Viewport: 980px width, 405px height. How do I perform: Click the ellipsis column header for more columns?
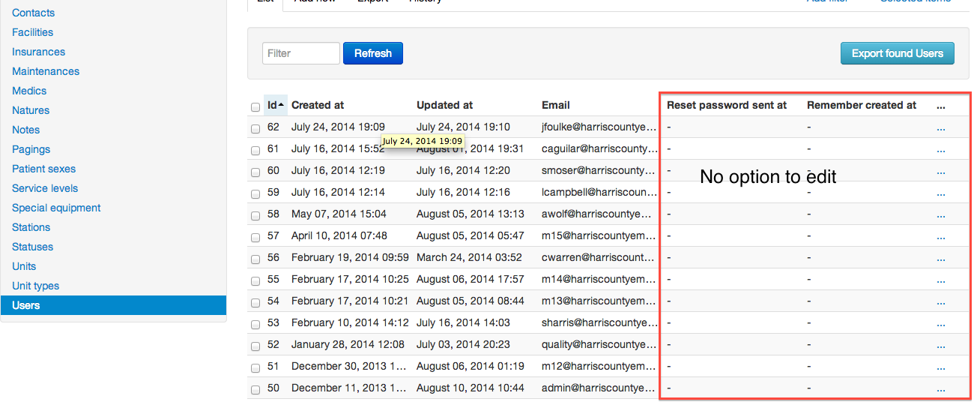[x=941, y=106]
